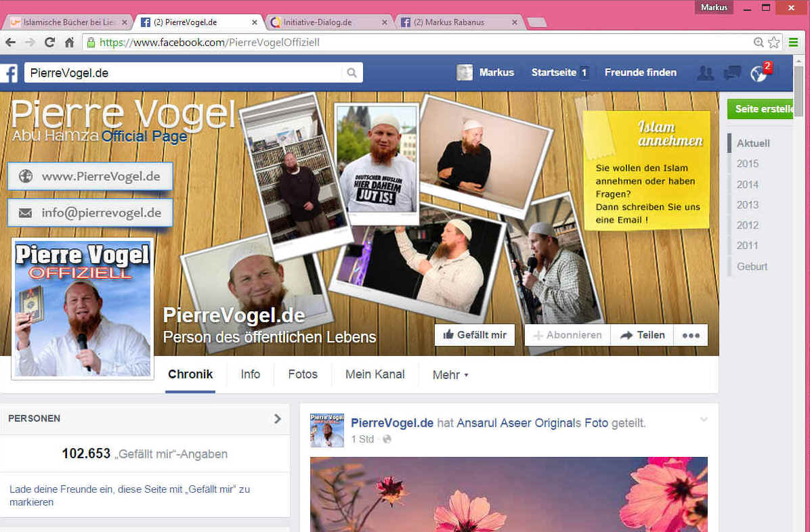Close the Initiative-Dialog.de tab
The height and width of the screenshot is (532, 810).
[x=384, y=22]
